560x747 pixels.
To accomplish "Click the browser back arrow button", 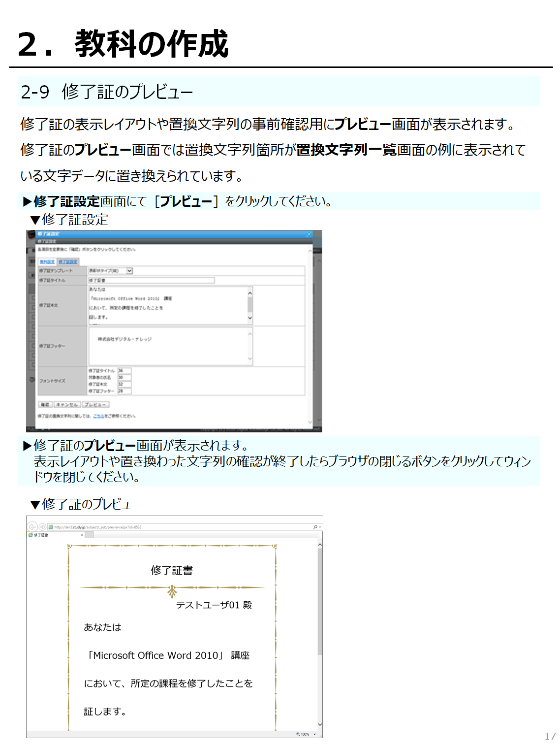I will (x=32, y=526).
